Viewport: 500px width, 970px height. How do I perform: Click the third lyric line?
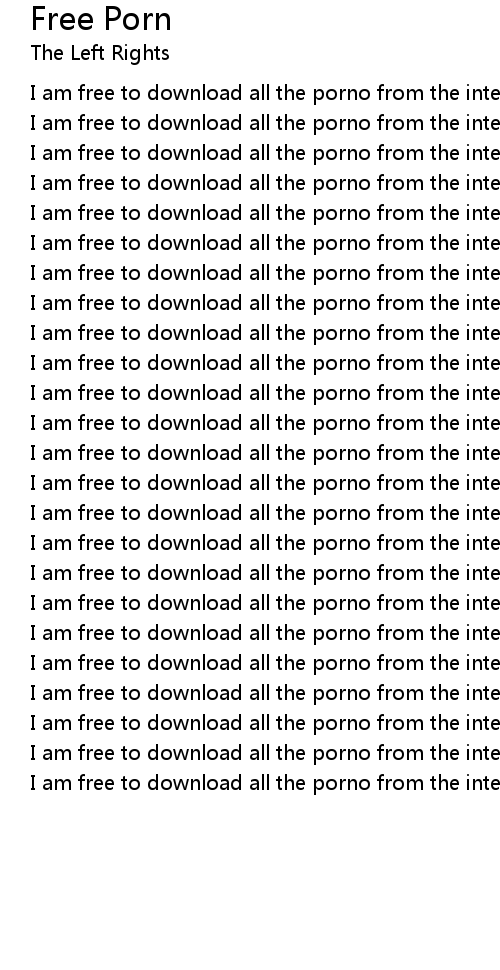(265, 153)
